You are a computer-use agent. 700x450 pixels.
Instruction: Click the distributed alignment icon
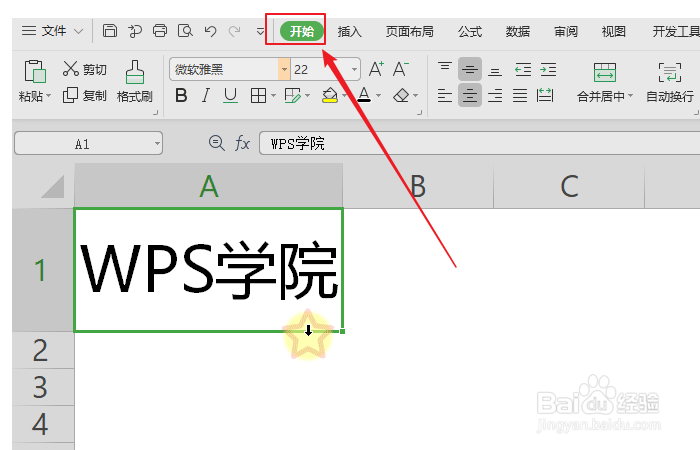click(x=545, y=96)
